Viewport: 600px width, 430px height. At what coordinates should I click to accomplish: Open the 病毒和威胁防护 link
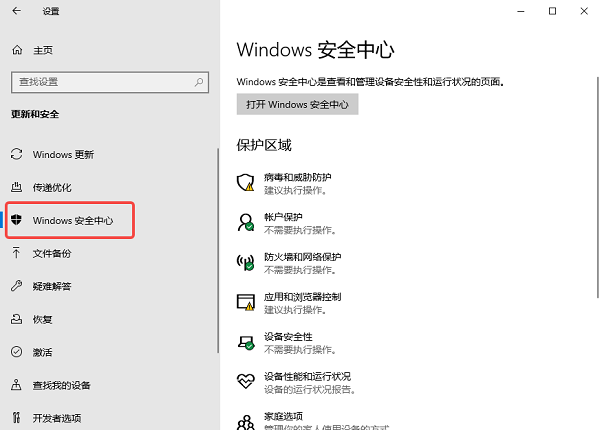point(297,177)
